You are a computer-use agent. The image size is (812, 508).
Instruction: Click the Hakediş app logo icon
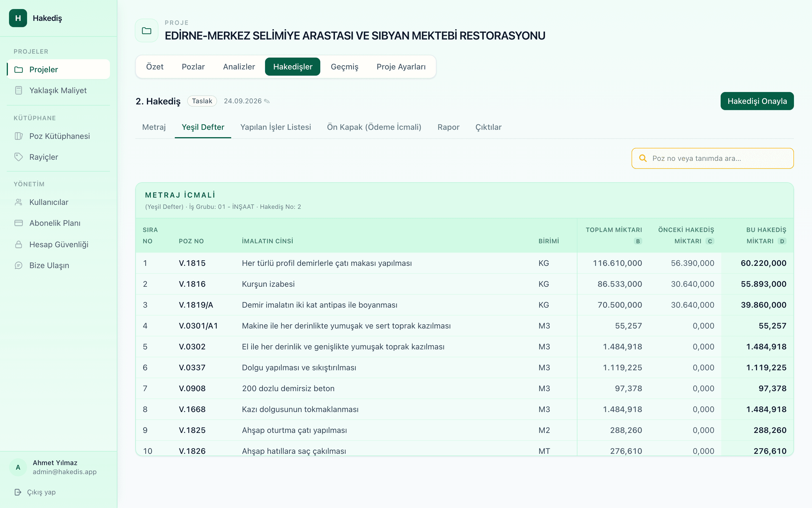pyautogui.click(x=18, y=18)
